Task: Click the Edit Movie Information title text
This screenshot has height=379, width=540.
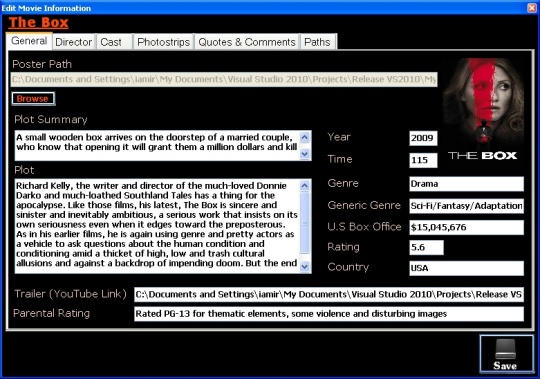Action: [46, 8]
